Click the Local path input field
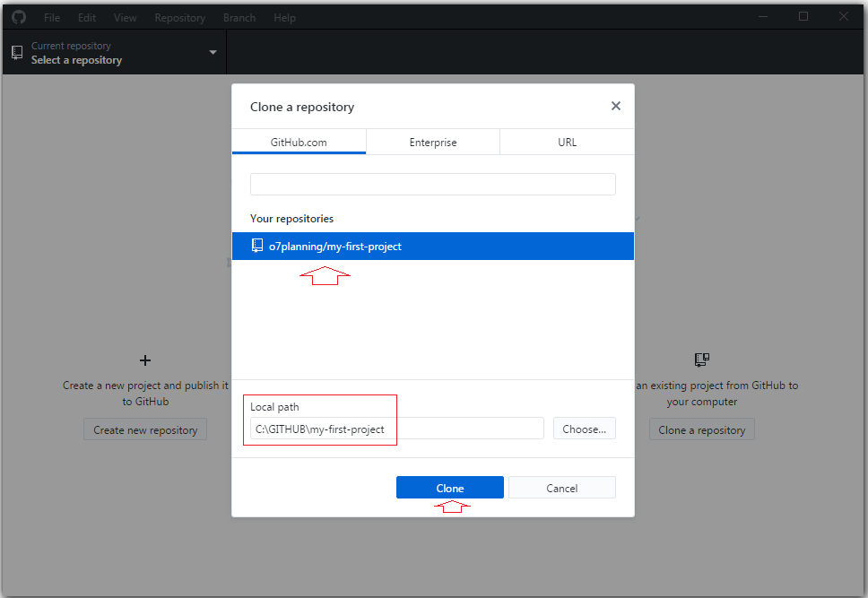This screenshot has height=598, width=868. click(397, 429)
